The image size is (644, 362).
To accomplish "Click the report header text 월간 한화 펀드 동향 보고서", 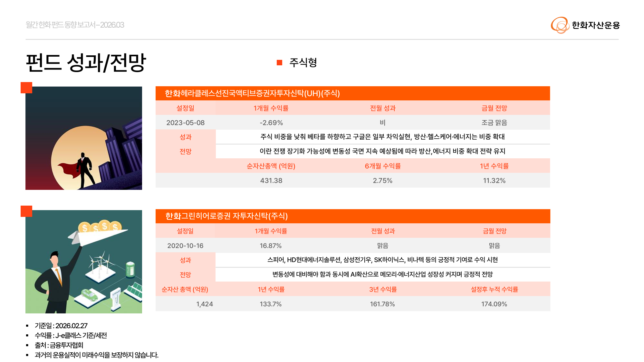I will (x=75, y=25).
